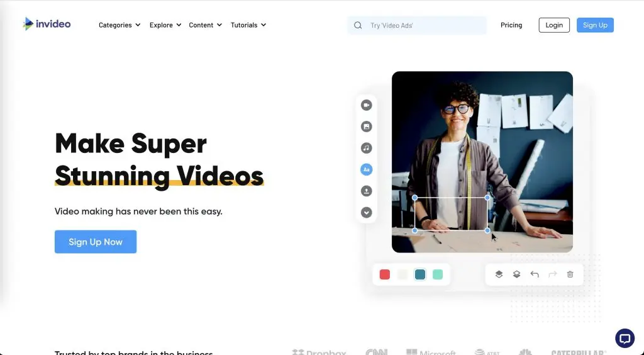Click the Login button
The image size is (644, 355).
[554, 25]
